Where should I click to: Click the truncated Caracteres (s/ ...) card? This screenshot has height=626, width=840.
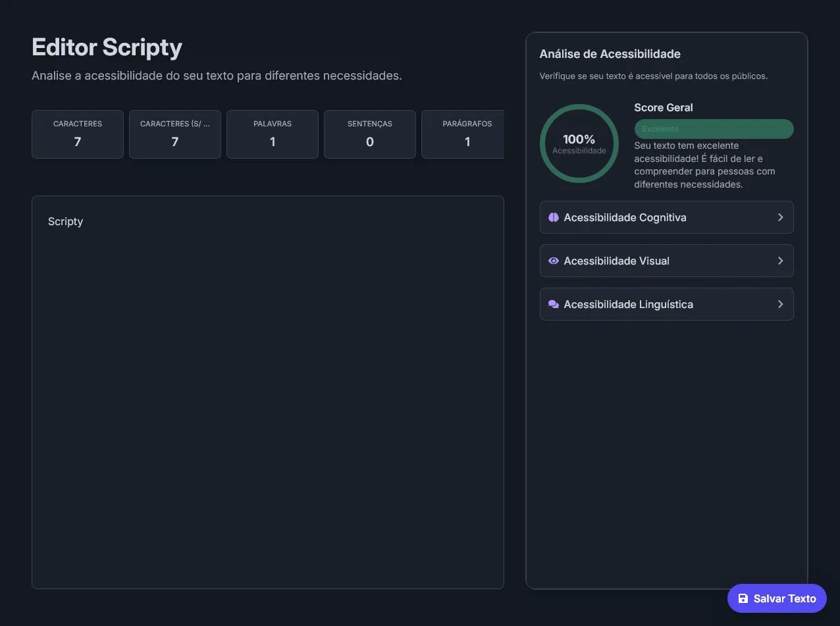click(x=175, y=134)
